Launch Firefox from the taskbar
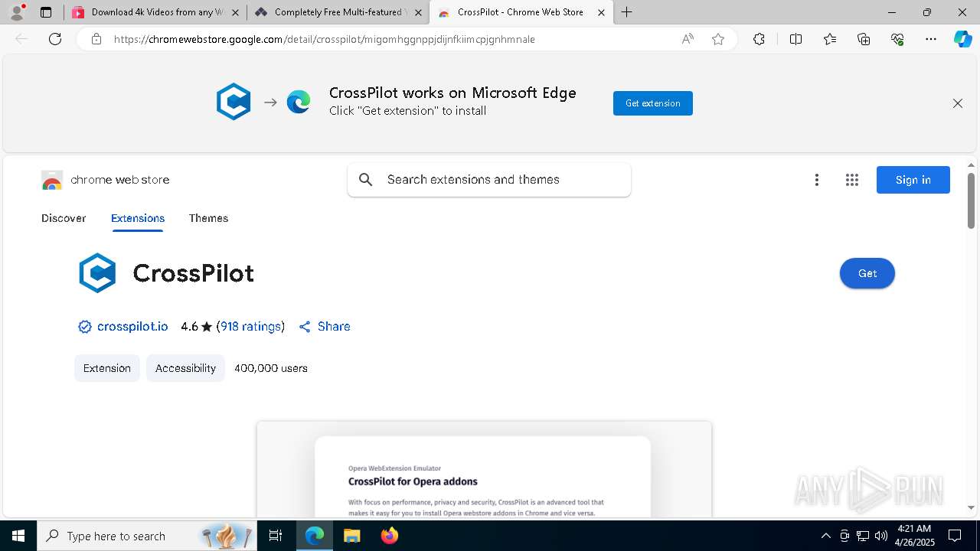Image resolution: width=980 pixels, height=551 pixels. (389, 536)
